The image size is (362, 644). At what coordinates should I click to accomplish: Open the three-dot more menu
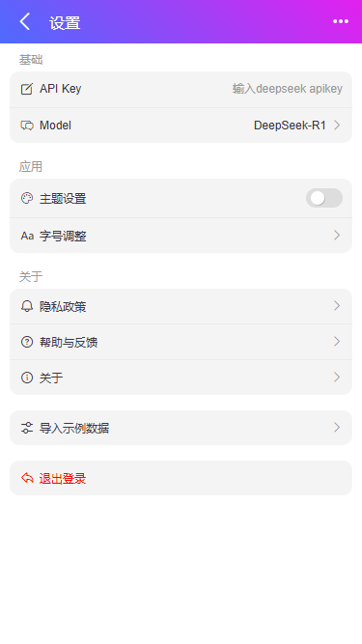341,21
